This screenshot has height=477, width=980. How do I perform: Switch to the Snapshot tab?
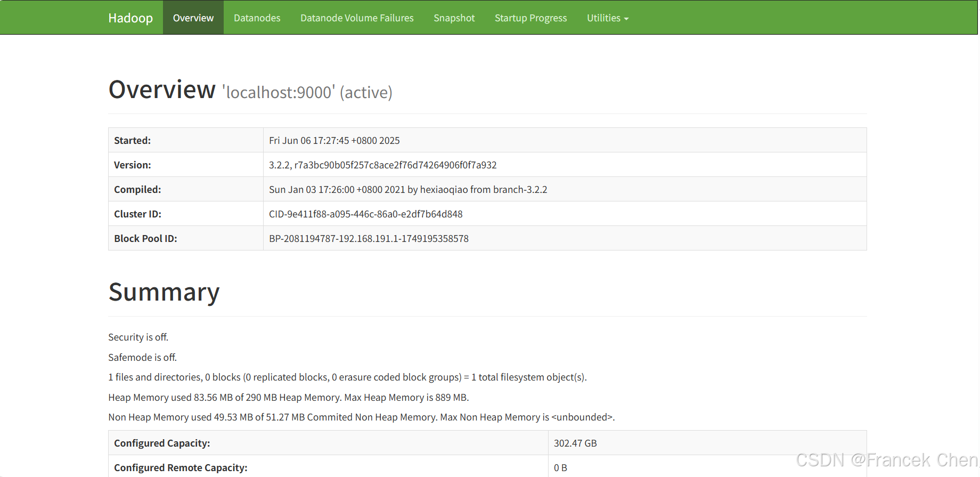click(454, 18)
